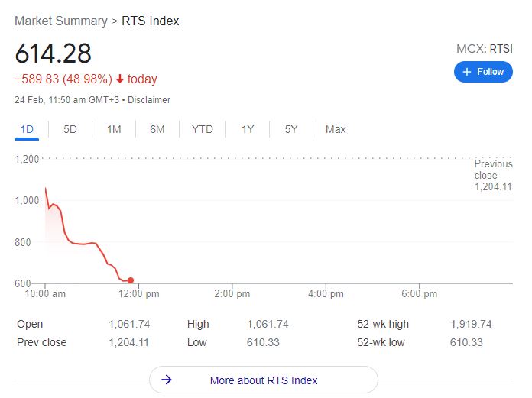
Task: Open More about RTS Index
Action: coord(264,380)
